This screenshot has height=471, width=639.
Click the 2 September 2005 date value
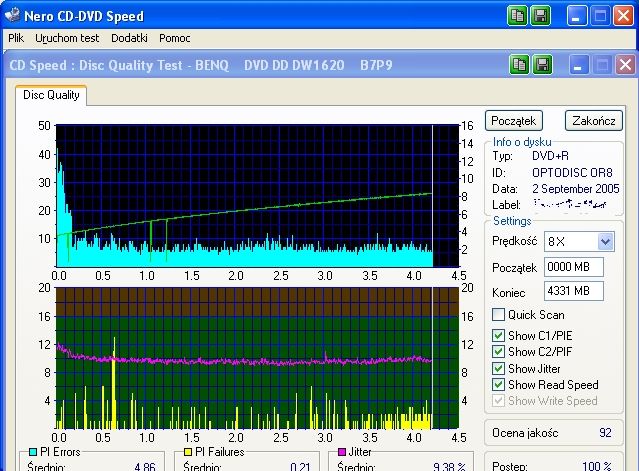tap(575, 189)
